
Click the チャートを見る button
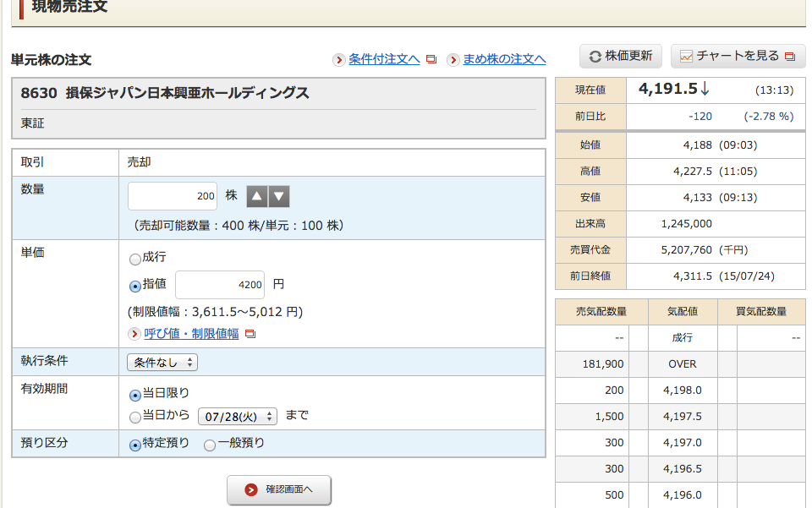click(738, 57)
